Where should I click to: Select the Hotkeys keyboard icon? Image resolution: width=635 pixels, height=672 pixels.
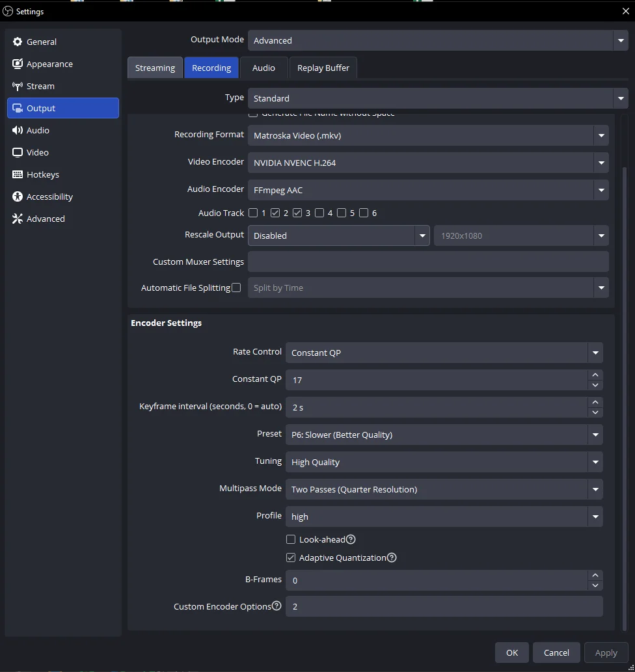coord(18,174)
